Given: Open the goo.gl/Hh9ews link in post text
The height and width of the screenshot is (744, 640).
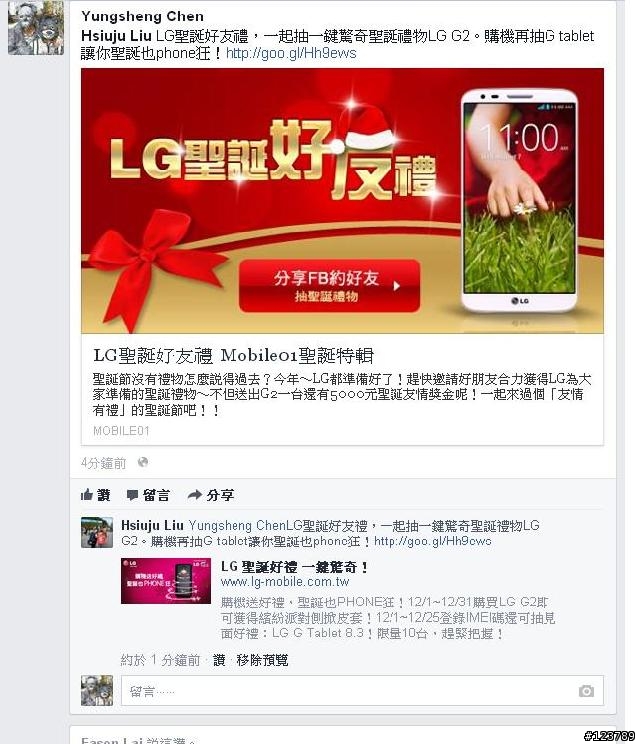Looking at the screenshot, I should pyautogui.click(x=291, y=53).
